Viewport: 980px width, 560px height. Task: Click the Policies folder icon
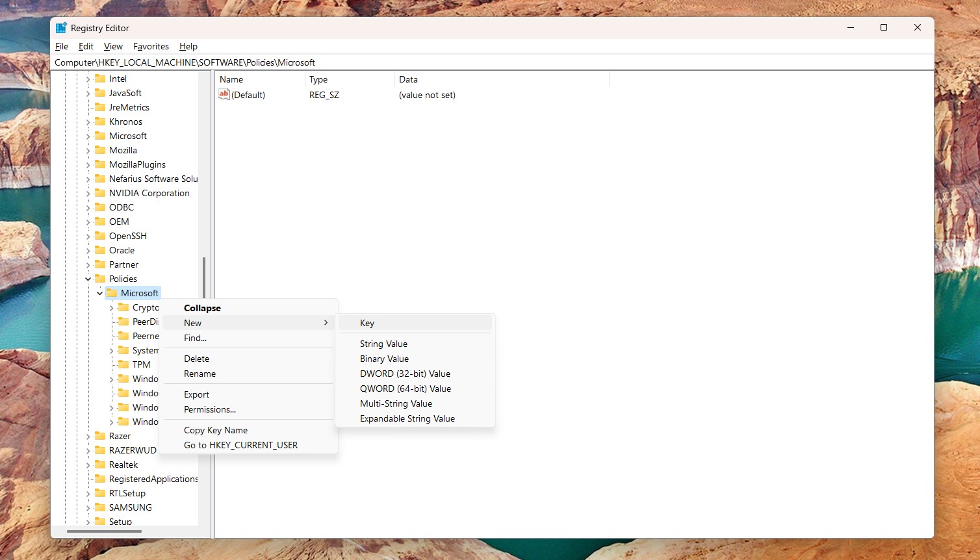point(100,279)
